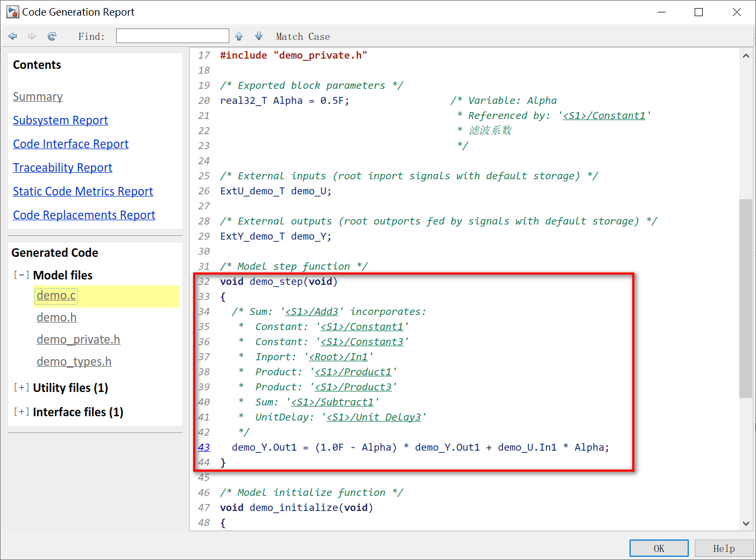
Task: Open the demo_types.h file
Action: pyautogui.click(x=74, y=362)
